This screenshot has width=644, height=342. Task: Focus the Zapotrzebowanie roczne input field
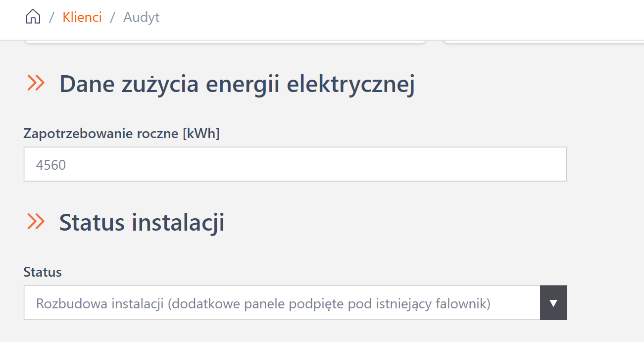pos(295,164)
